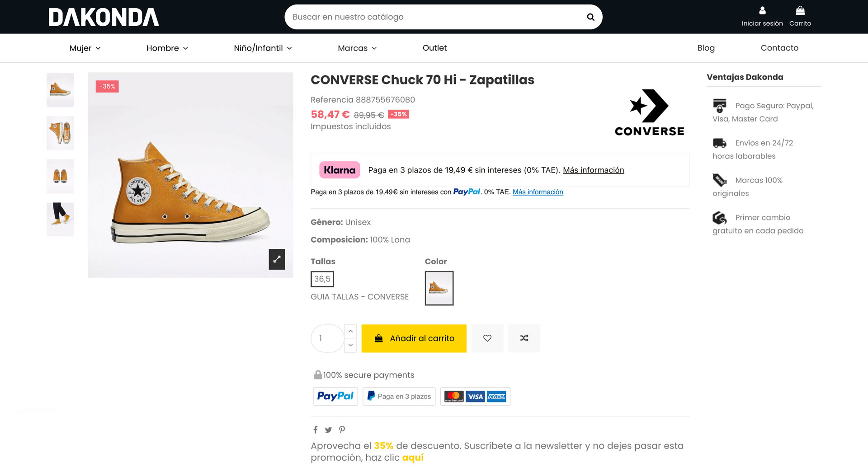
Task: Add product to wishlist heart icon
Action: click(487, 338)
